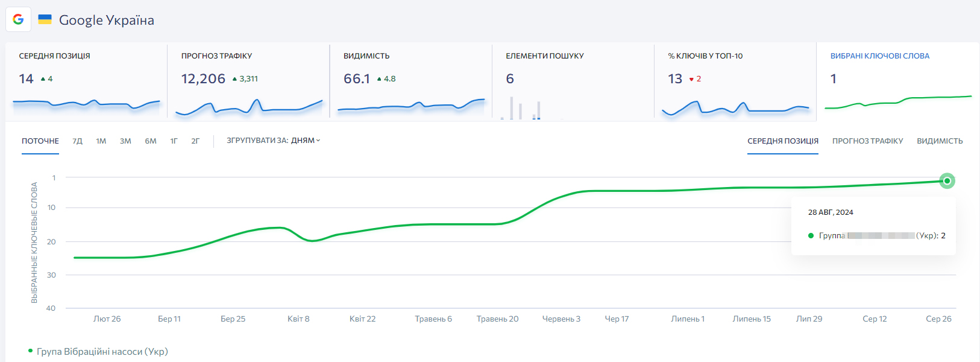Click the Google logo icon
This screenshot has width=980, height=362.
(18, 19)
